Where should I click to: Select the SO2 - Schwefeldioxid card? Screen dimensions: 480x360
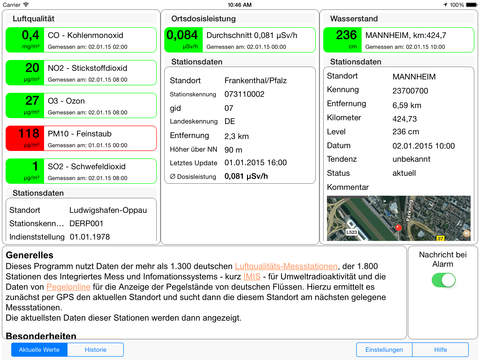81,171
